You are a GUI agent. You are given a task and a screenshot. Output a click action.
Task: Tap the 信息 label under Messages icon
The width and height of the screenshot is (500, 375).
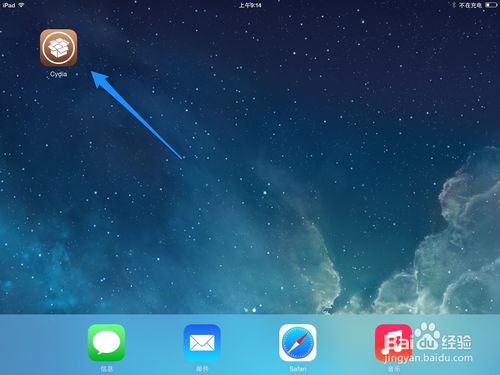pos(107,369)
